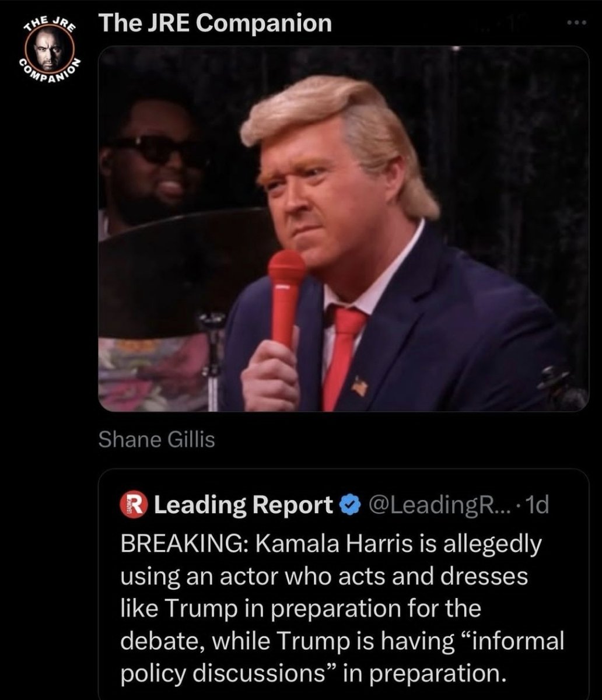This screenshot has height=700, width=602.
Task: Open the quoted post text starting with BREAKING
Action: (x=342, y=608)
